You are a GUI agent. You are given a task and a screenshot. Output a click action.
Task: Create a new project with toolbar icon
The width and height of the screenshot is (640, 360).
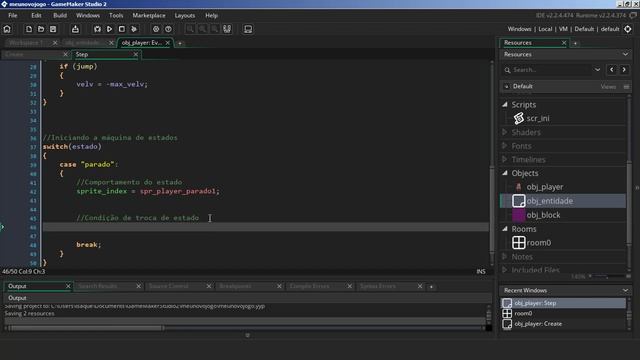(29, 29)
